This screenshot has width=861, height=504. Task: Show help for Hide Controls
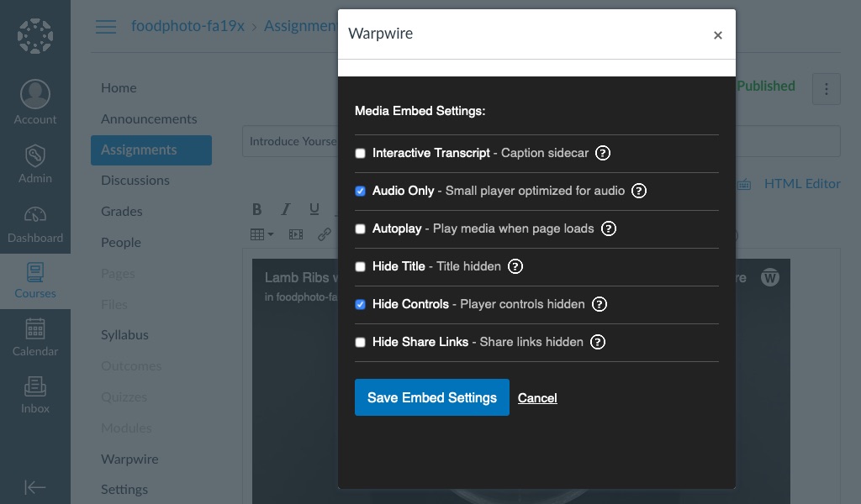click(x=599, y=304)
